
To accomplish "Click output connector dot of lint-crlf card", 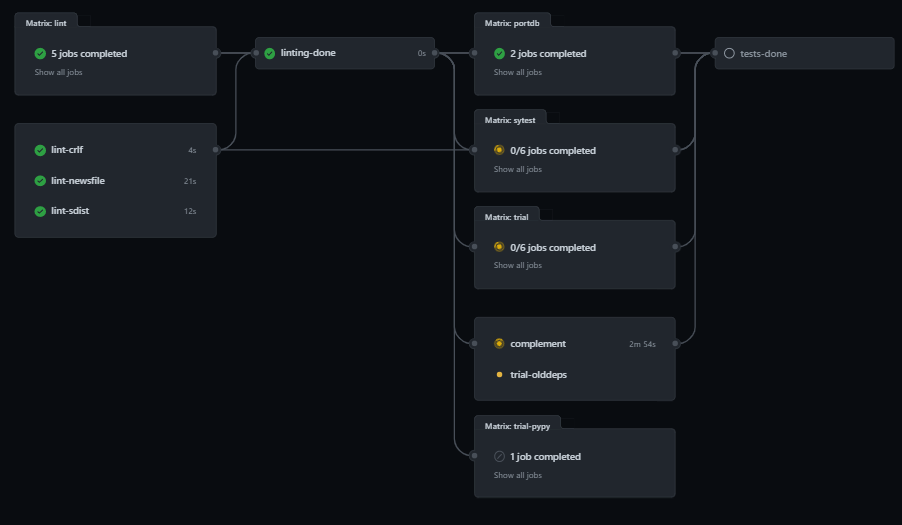I will point(216,150).
